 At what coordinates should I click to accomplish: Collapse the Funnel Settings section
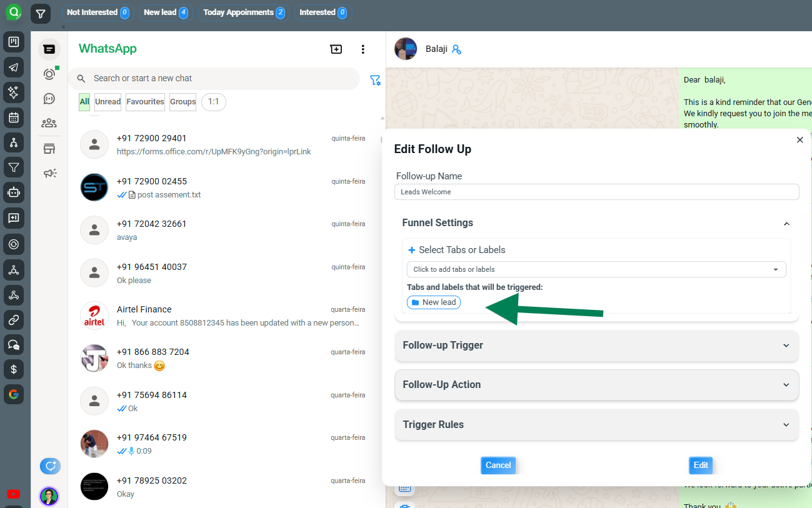tap(786, 223)
